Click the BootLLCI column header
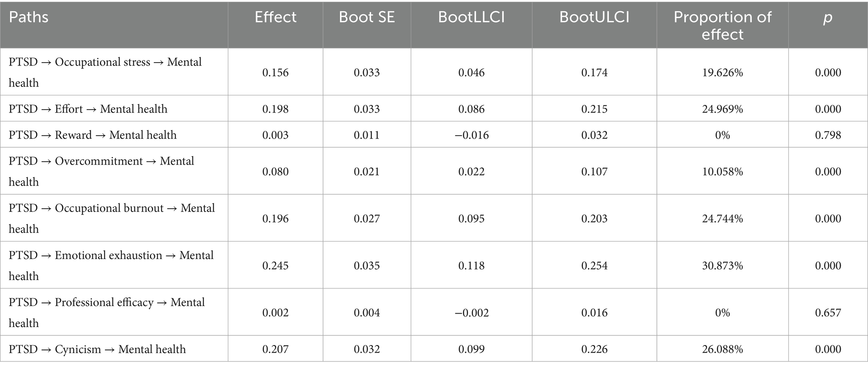Screen dimensions: 868x369 [471, 17]
